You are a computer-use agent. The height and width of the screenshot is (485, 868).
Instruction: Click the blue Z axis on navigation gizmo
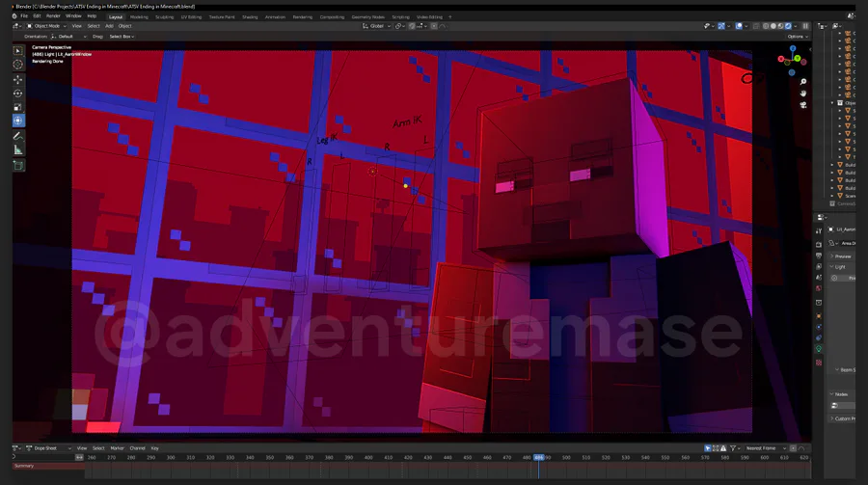tap(793, 49)
